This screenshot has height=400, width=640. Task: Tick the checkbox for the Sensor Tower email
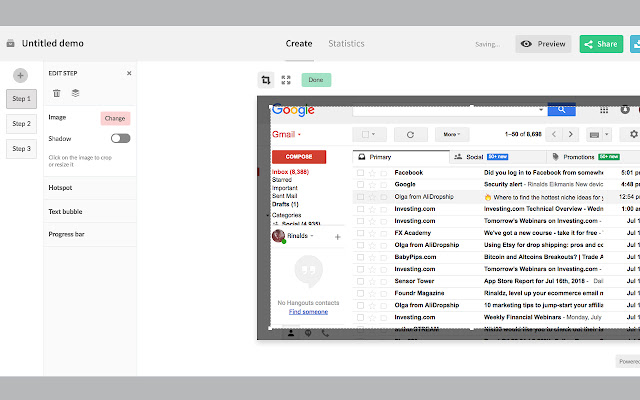pyautogui.click(x=360, y=281)
